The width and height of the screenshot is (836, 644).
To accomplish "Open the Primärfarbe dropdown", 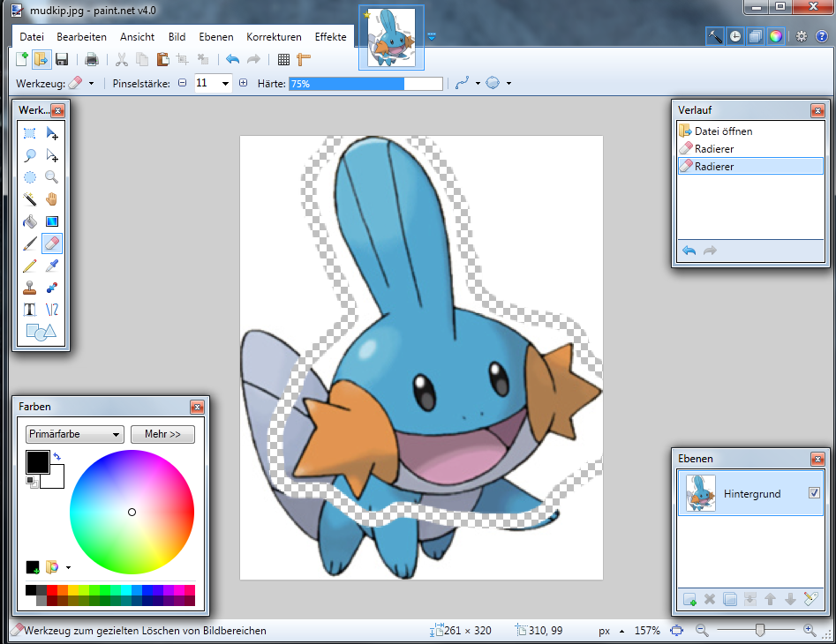I will (x=75, y=434).
